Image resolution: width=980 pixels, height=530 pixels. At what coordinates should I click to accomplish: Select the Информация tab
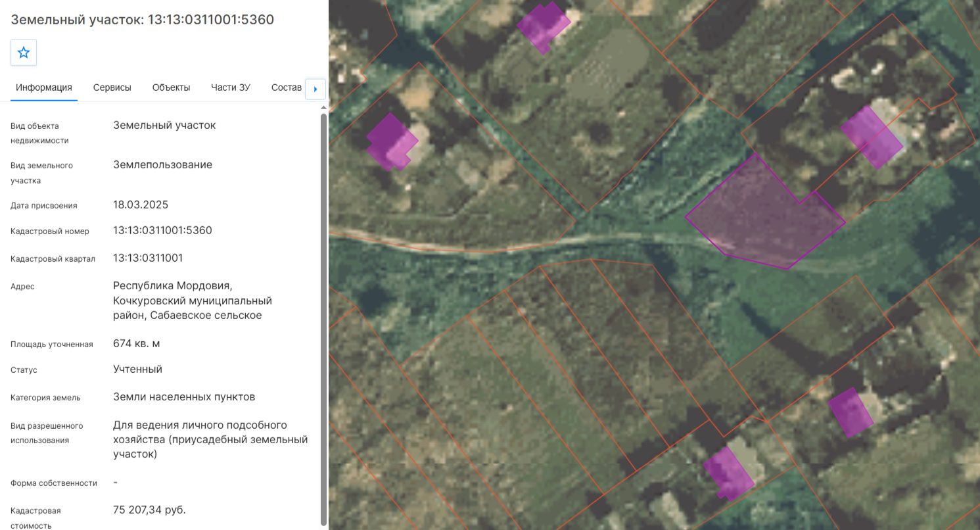click(x=44, y=87)
